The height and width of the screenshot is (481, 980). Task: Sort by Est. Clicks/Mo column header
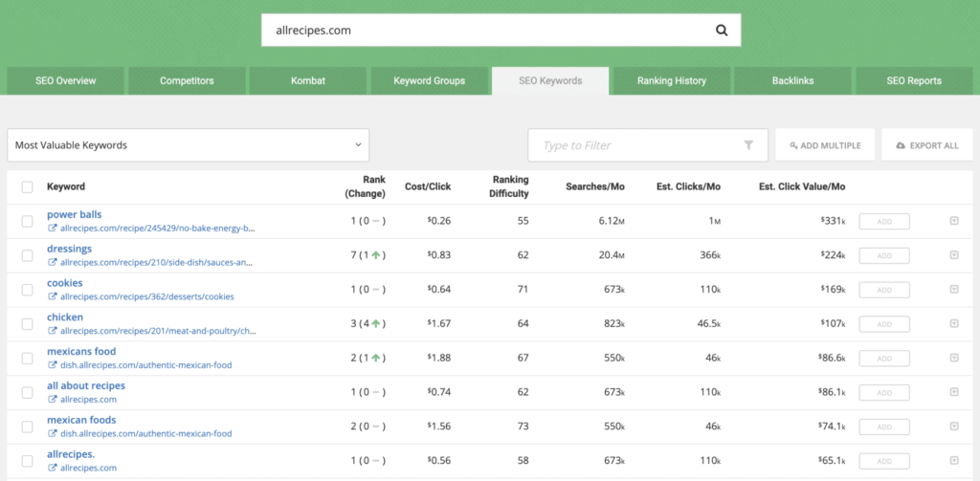coord(688,186)
